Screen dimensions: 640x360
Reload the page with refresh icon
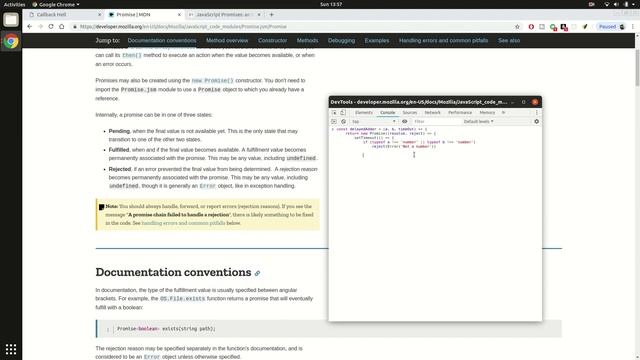[x=51, y=27]
